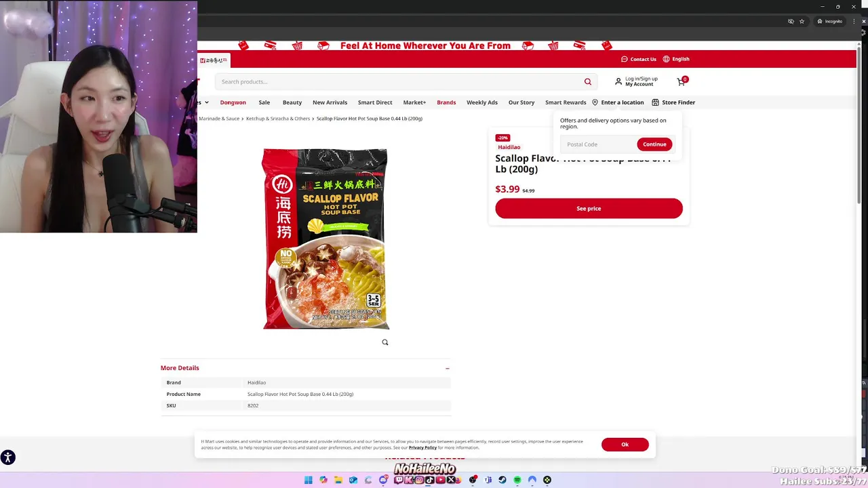Open NordVPN from the taskbar

(x=532, y=480)
